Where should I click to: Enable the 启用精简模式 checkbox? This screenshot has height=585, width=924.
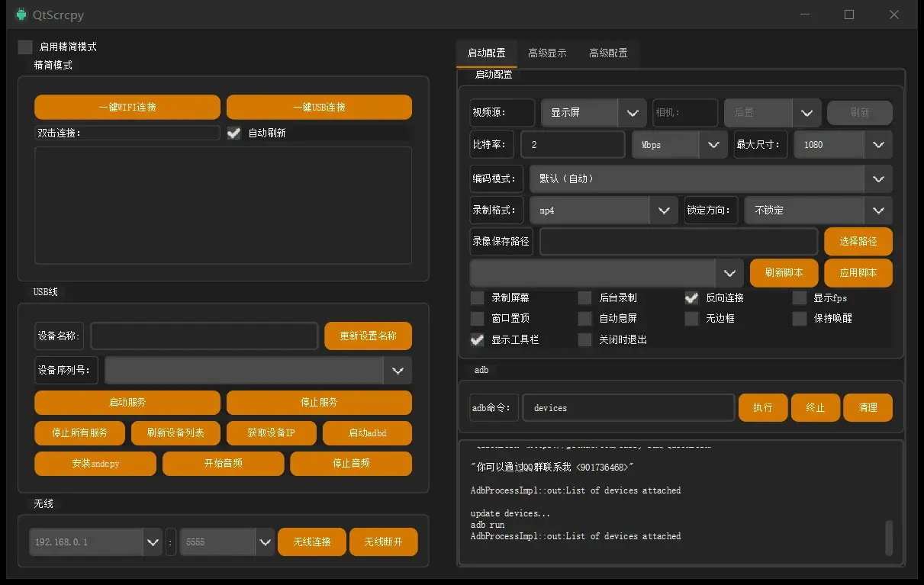pyautogui.click(x=25, y=47)
